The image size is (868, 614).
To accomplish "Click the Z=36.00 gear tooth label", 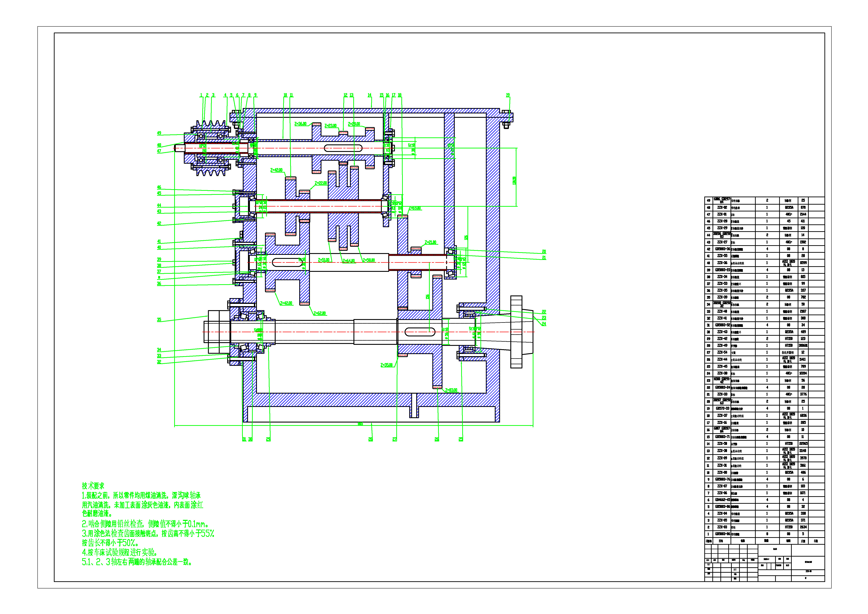I will click(300, 124).
